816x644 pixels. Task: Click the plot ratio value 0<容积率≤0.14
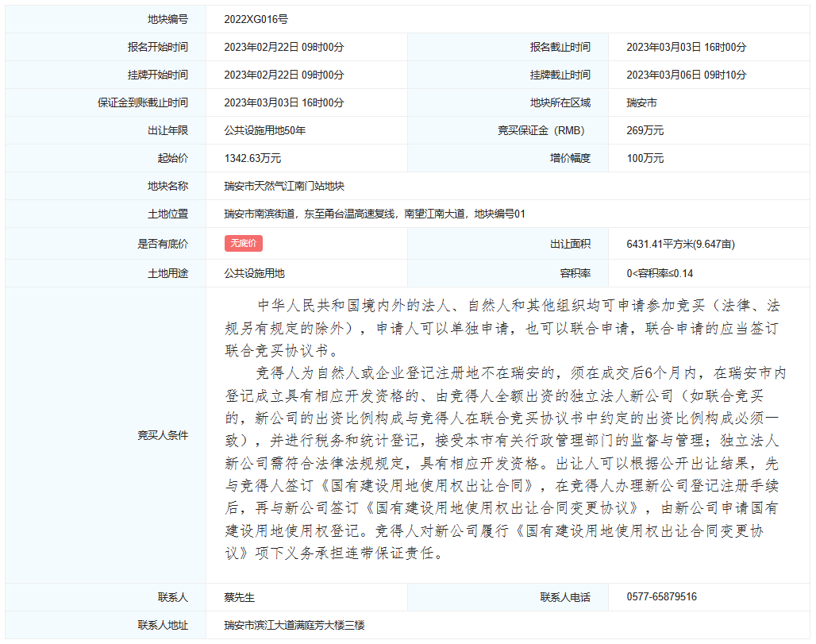[x=660, y=273]
